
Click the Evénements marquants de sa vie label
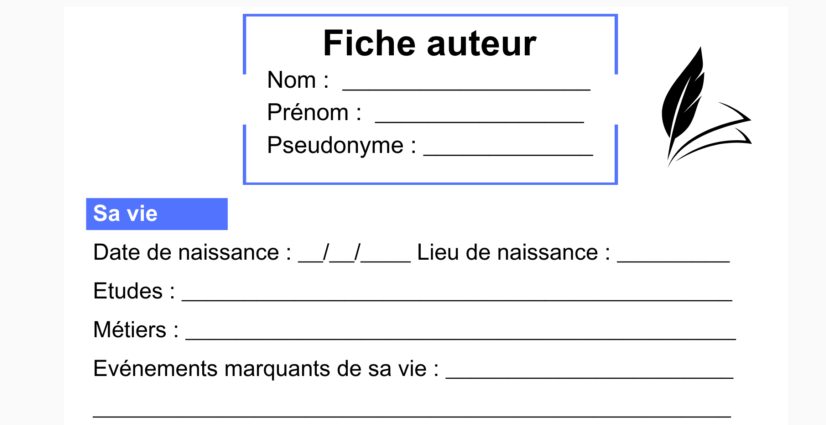(266, 369)
